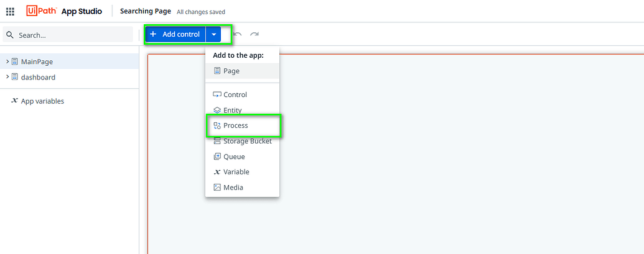Select Media menu option
This screenshot has height=254, width=644.
pyautogui.click(x=233, y=187)
